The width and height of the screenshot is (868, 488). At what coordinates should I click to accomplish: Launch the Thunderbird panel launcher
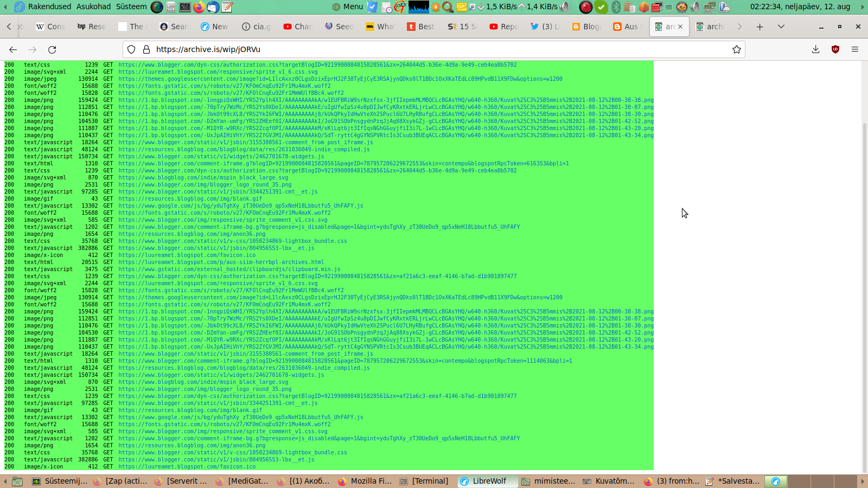[x=213, y=7]
